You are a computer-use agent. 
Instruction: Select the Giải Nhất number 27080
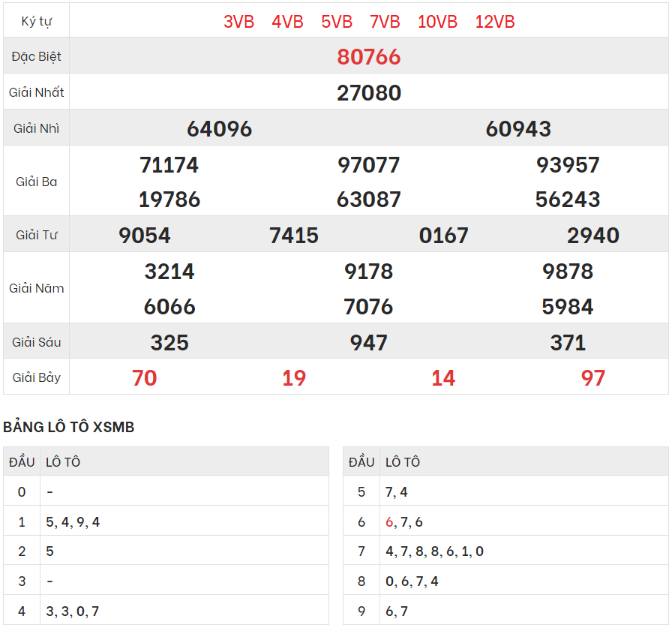[x=369, y=93]
